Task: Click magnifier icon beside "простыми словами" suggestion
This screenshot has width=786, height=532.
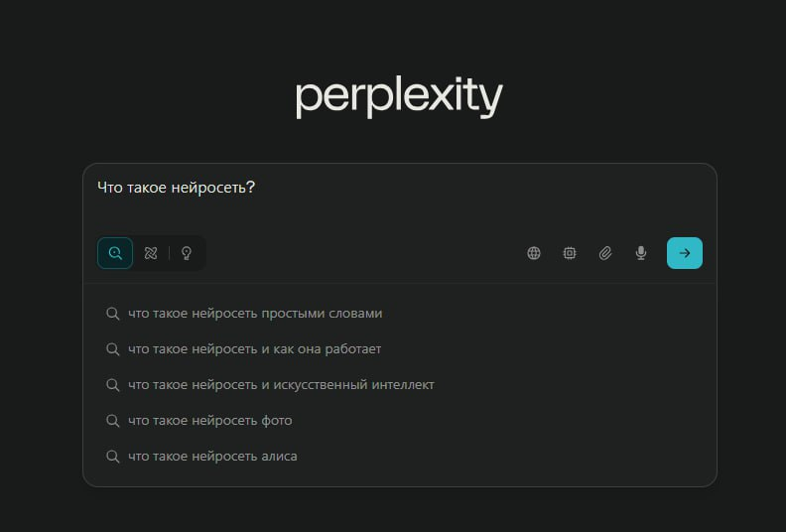Action: [x=113, y=314]
